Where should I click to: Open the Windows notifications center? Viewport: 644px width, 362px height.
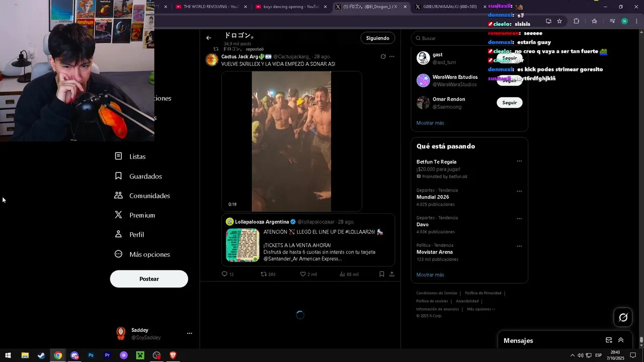click(x=633, y=355)
